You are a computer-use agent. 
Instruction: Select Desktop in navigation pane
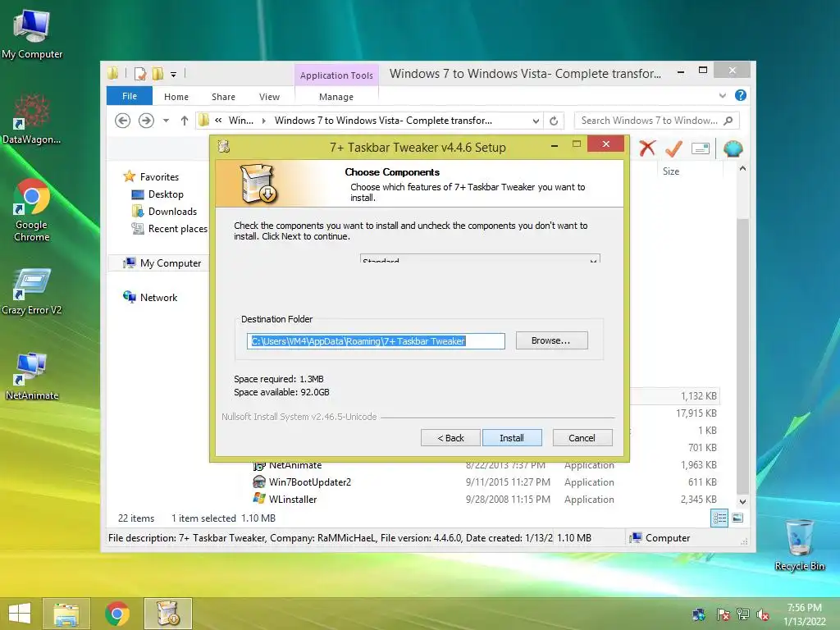(x=166, y=194)
